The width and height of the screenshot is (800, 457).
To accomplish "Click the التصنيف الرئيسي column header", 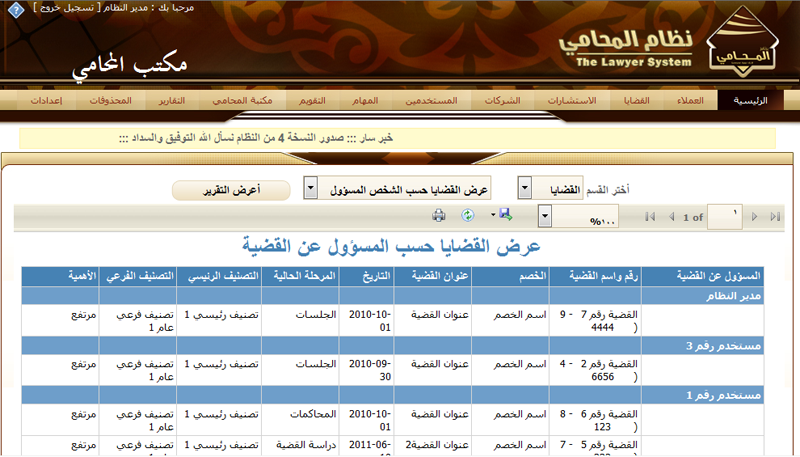I will pos(219,276).
